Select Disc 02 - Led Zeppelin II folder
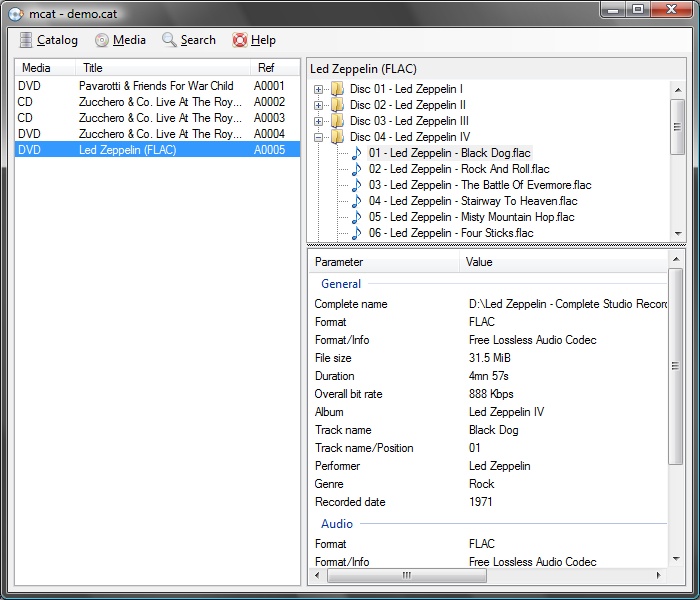 [x=408, y=105]
